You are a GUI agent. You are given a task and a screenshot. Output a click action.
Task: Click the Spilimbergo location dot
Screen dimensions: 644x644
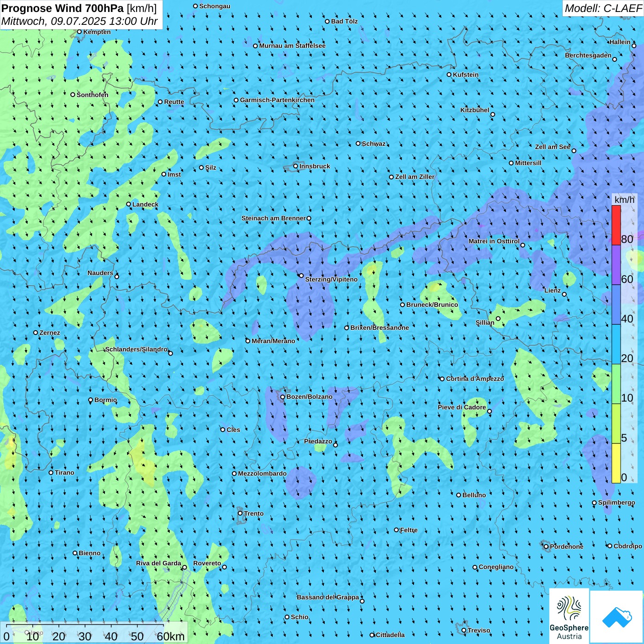594,503
